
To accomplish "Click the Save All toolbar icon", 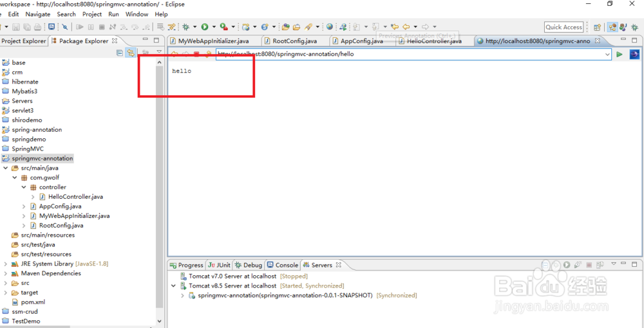I will tap(26, 27).
